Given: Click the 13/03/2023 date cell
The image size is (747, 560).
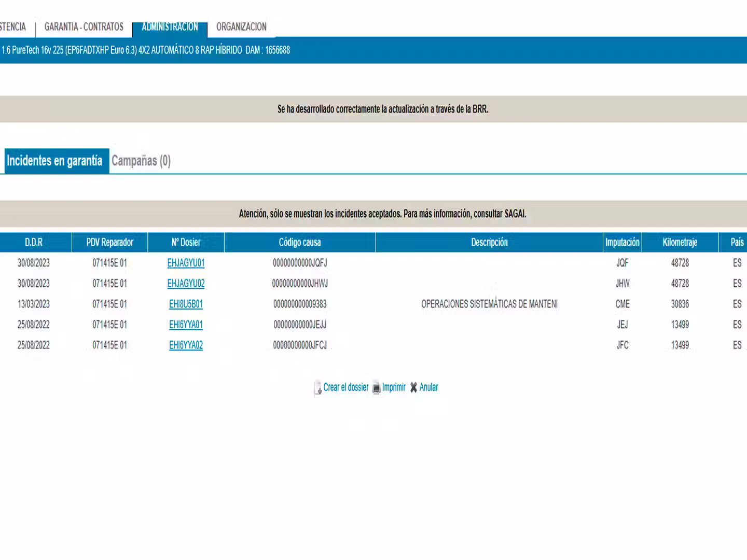Looking at the screenshot, I should tap(34, 304).
